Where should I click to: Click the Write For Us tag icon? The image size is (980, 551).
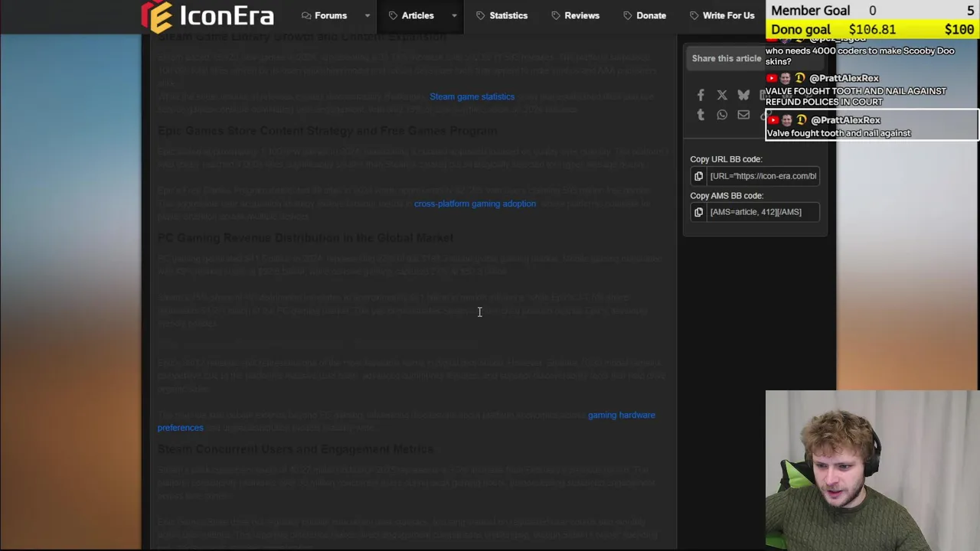694,15
